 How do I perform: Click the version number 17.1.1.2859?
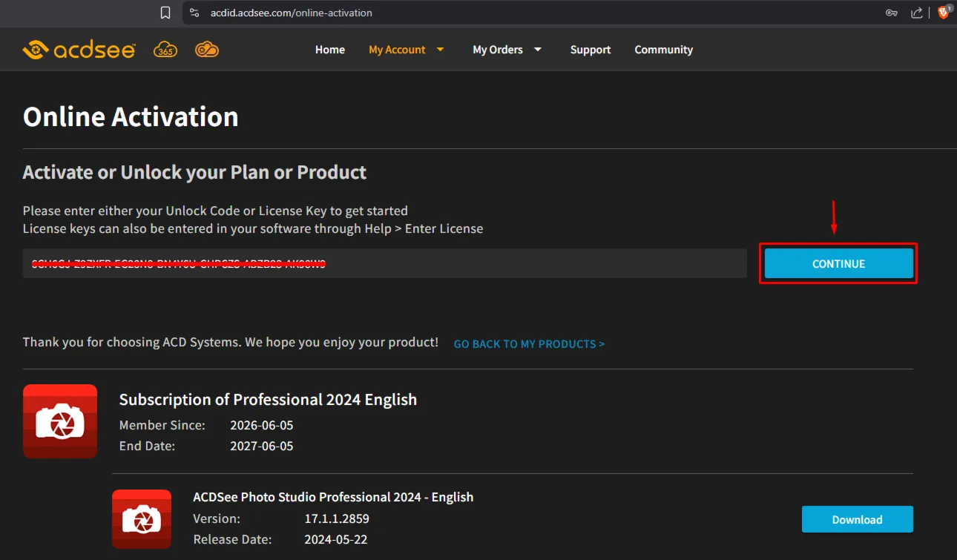[337, 518]
